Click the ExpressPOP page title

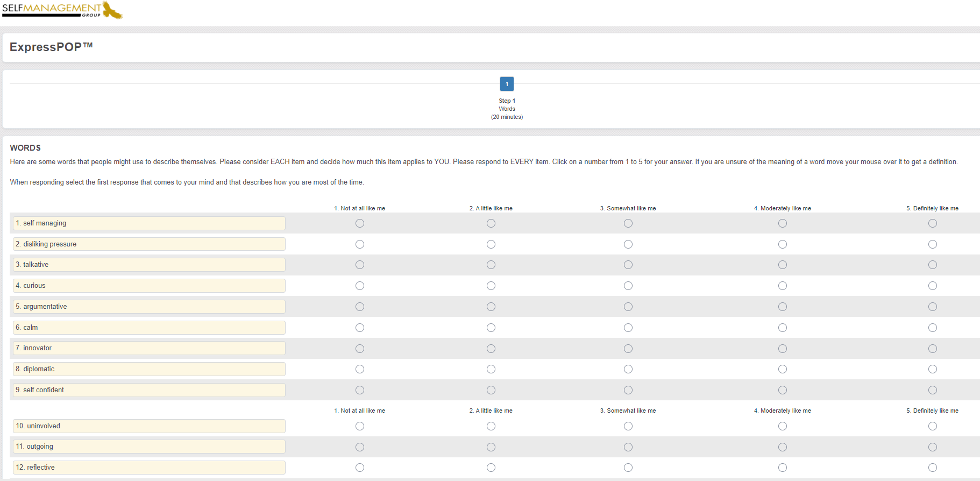click(51, 47)
